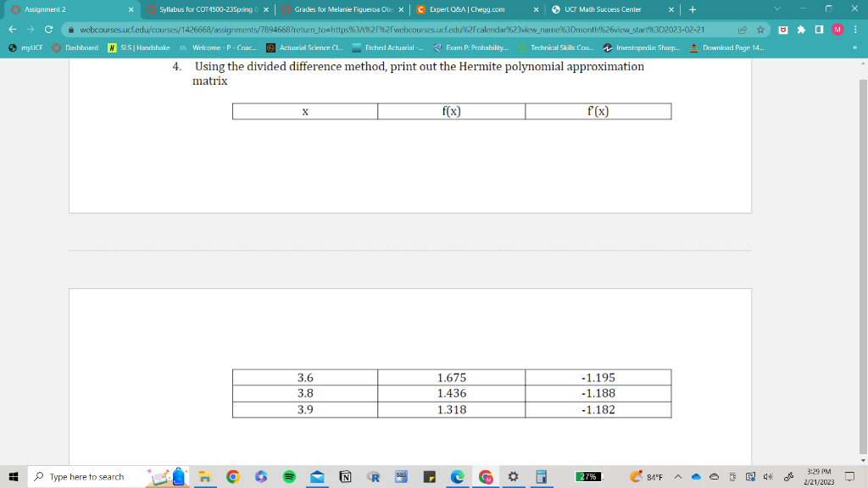Open the Windows Start menu
Image resolution: width=868 pixels, height=488 pixels.
[14, 476]
